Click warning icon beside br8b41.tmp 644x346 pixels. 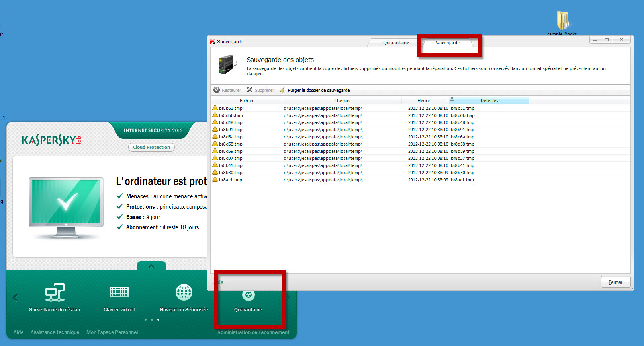tap(215, 165)
